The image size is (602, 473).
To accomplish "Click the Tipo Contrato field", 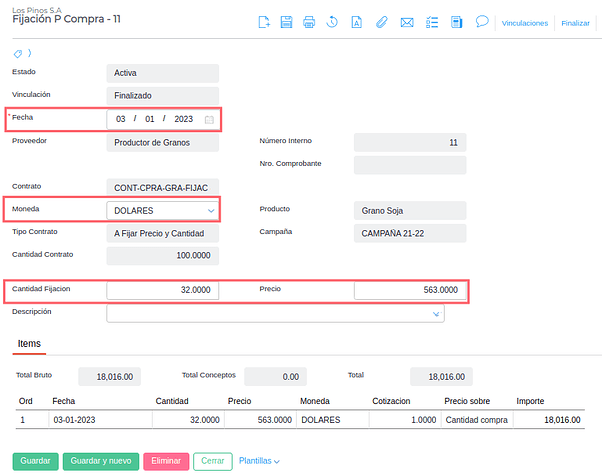I will click(163, 233).
